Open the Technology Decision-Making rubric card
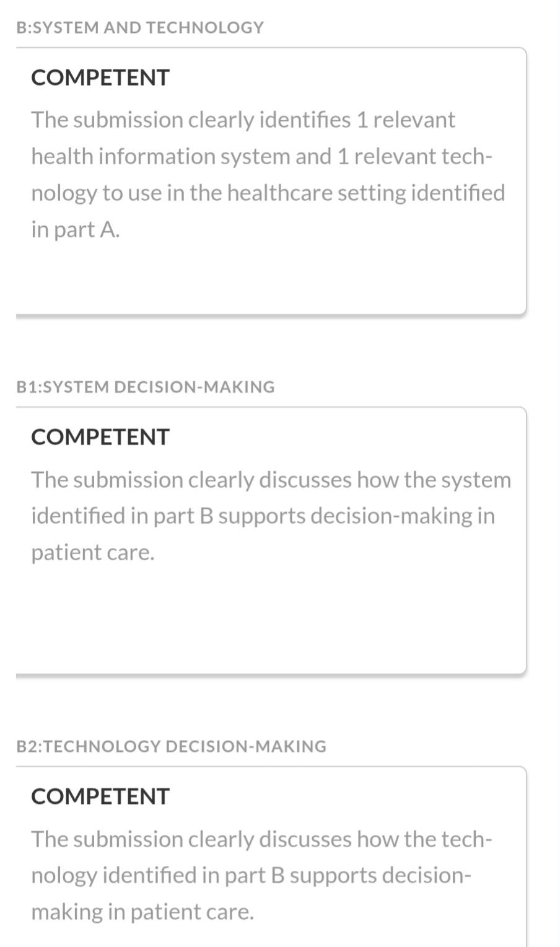 coord(271,857)
